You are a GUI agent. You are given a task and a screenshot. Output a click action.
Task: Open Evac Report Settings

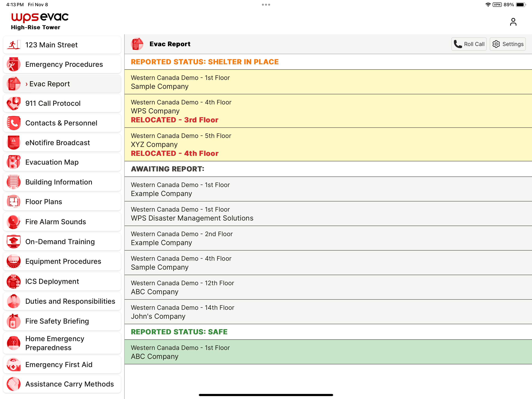pos(507,44)
